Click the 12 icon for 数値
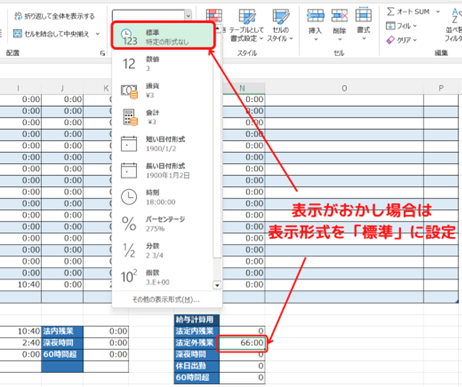This screenshot has height=387, width=462. pos(129,64)
